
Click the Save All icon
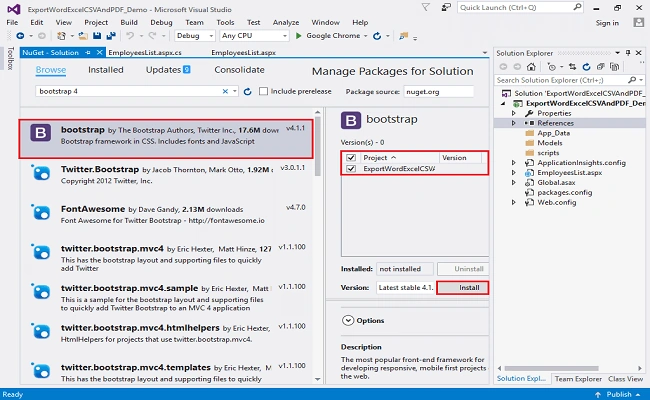coord(111,36)
